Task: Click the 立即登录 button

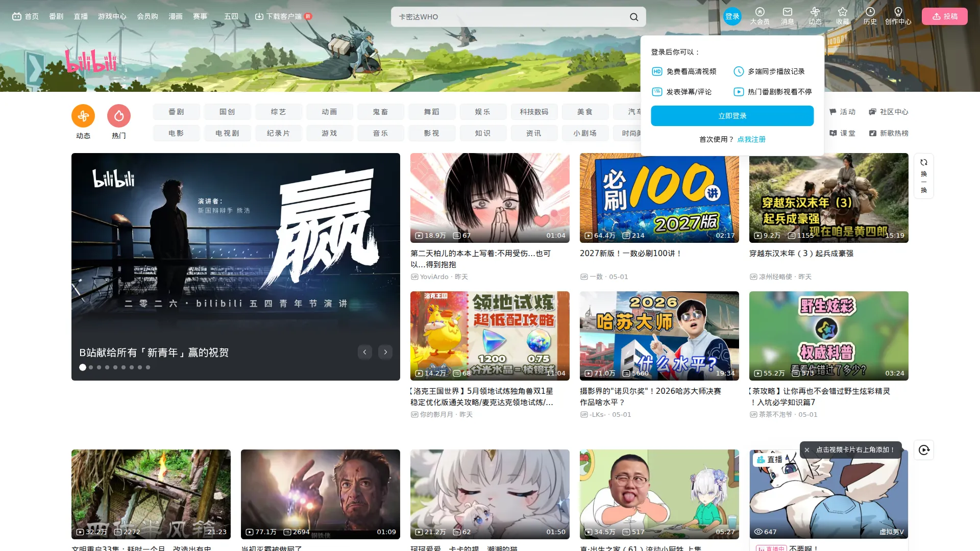Action: pos(732,116)
